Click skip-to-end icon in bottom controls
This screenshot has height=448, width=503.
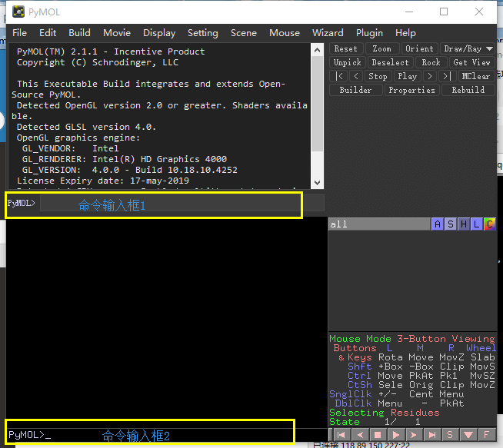432,435
